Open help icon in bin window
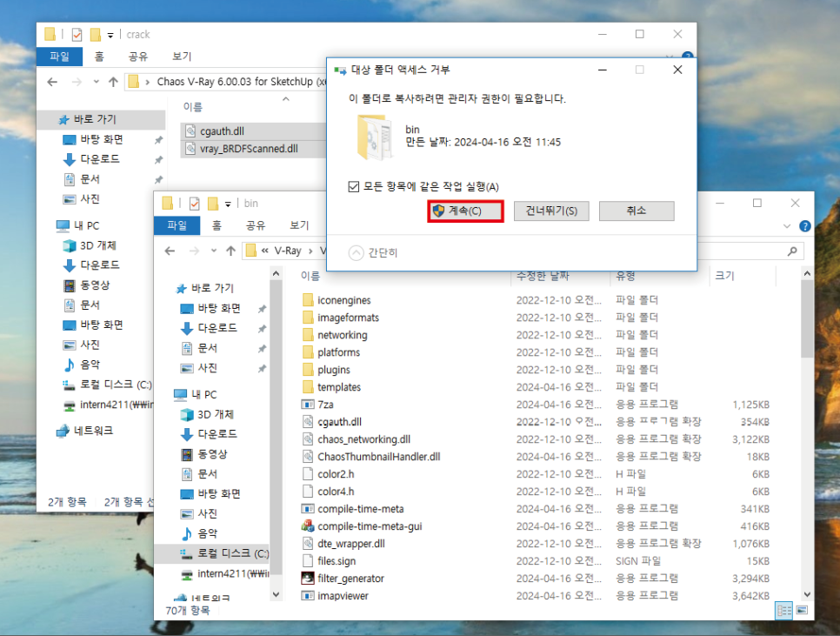Screen dimensions: 840x636 point(804,226)
